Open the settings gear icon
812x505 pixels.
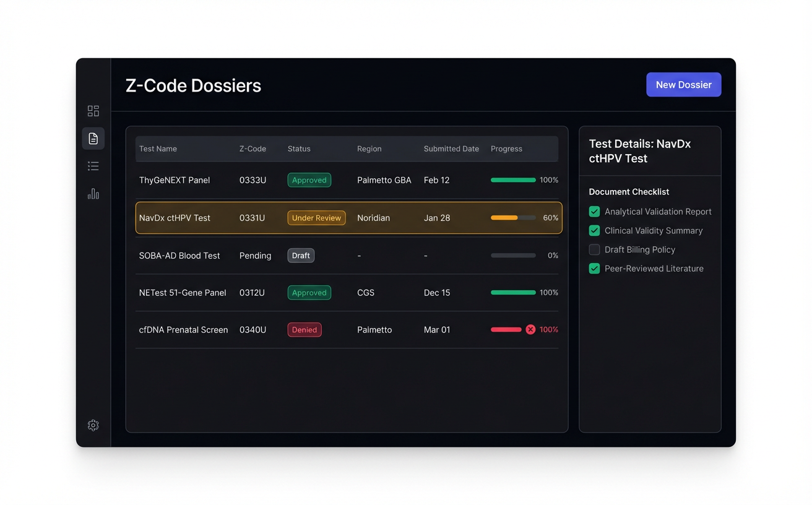pos(93,425)
